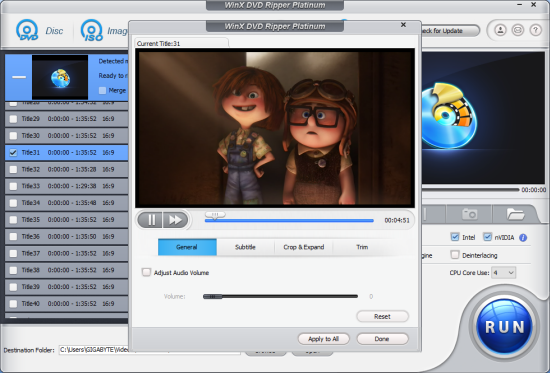The height and width of the screenshot is (373, 550).
Task: Pause the video preview playback
Action: 150,220
